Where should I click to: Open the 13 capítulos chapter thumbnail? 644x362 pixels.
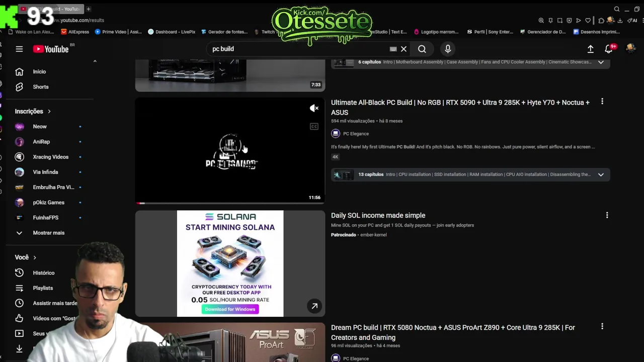(344, 174)
